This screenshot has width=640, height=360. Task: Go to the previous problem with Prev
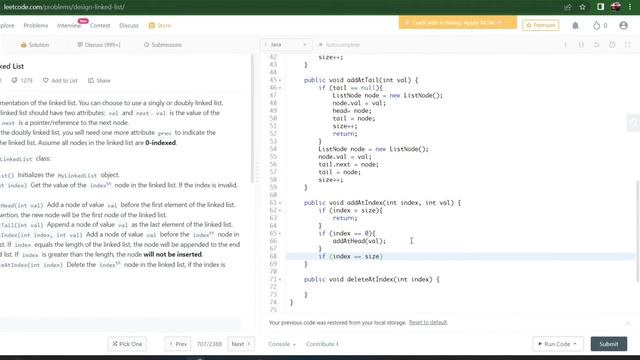(178, 344)
